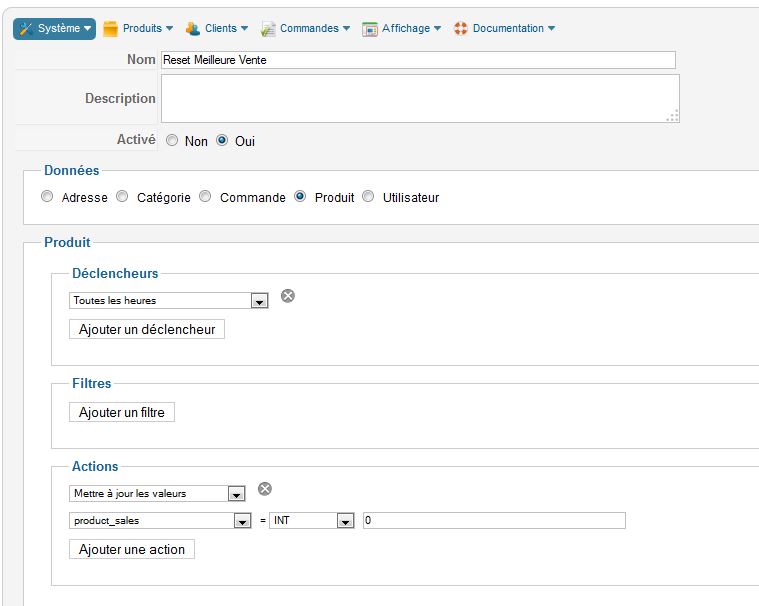Open the 'Toutes les heures' trigger dropdown
The height and width of the screenshot is (606, 759).
[x=168, y=301]
